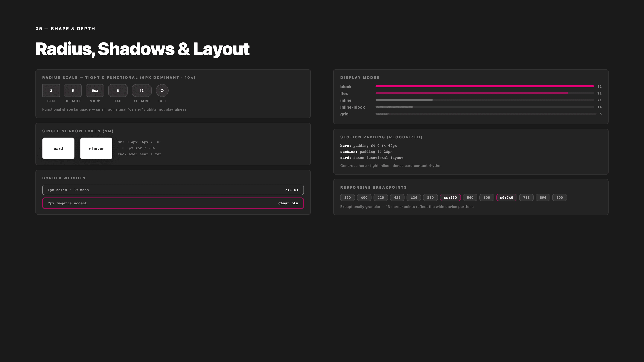Click the value 72 next to flex

pos(600,93)
